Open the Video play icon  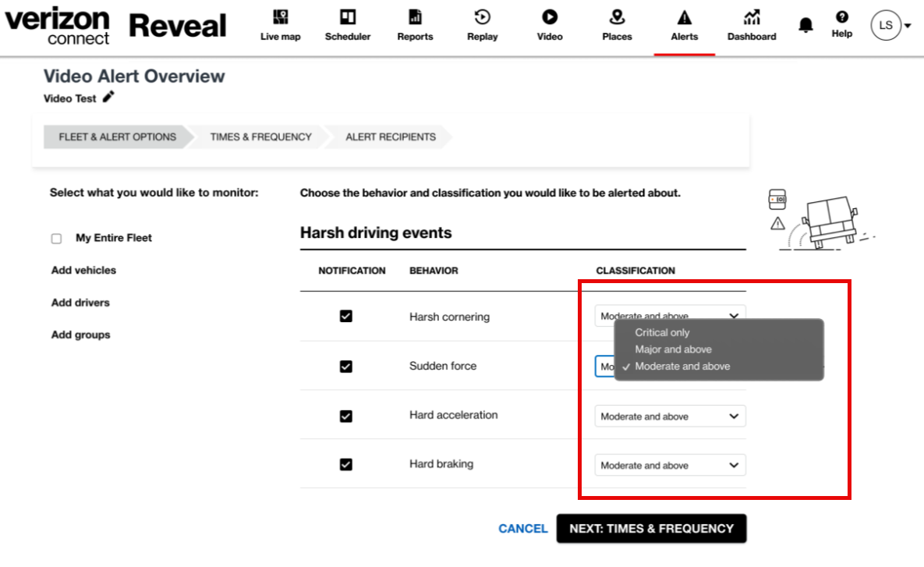[550, 17]
